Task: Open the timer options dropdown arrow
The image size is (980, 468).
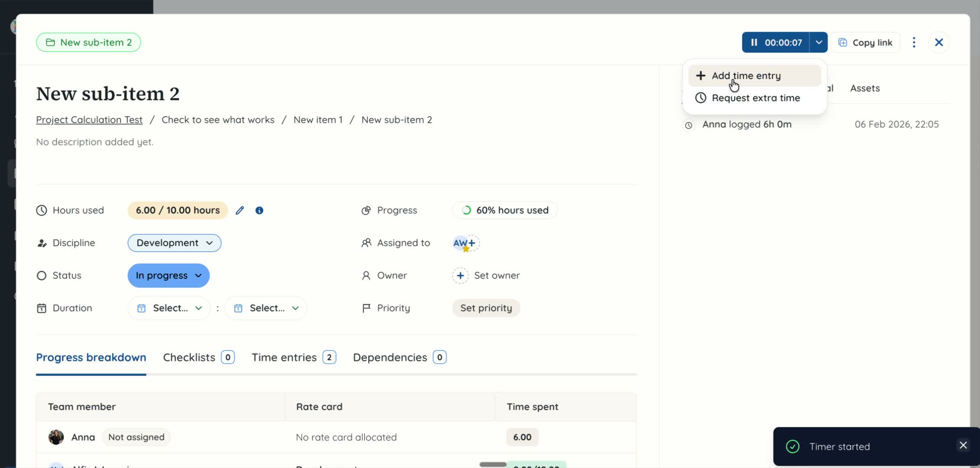Action: coord(818,42)
